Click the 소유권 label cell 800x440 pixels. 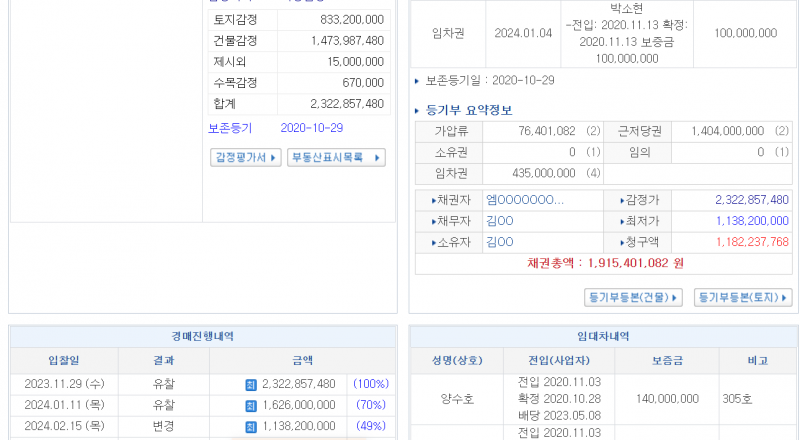(x=449, y=152)
